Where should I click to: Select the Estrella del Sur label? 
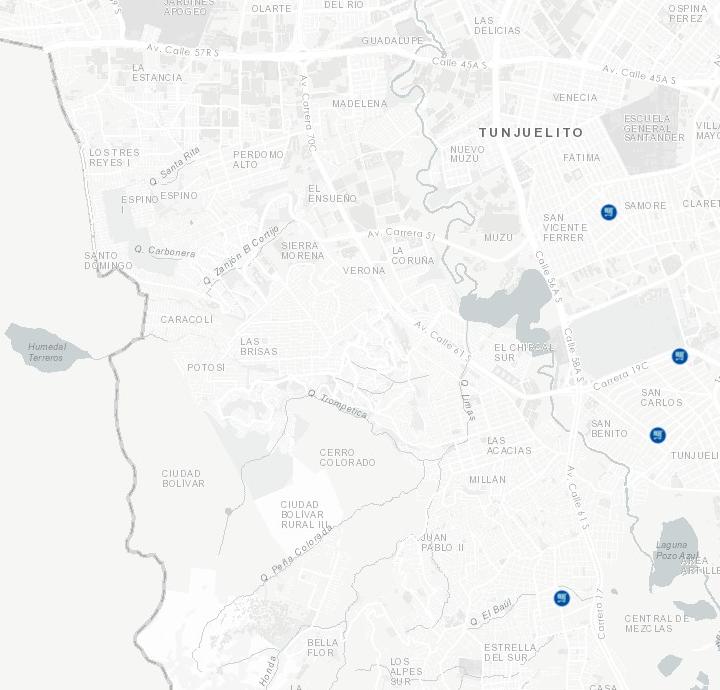tap(510, 652)
